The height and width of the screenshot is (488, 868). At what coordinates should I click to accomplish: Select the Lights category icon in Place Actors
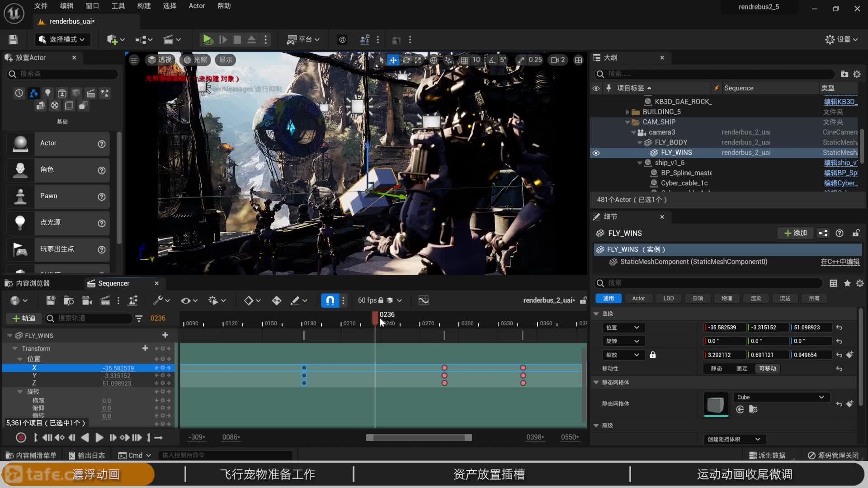click(47, 93)
